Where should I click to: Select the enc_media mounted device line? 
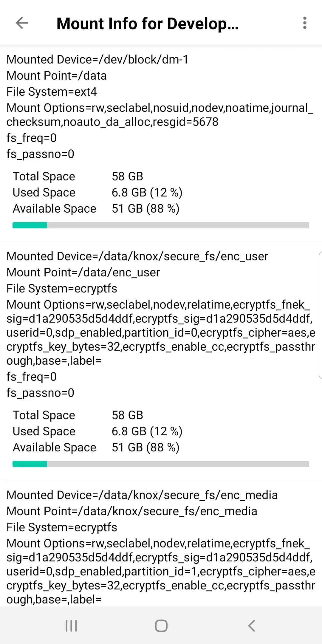[x=142, y=495]
